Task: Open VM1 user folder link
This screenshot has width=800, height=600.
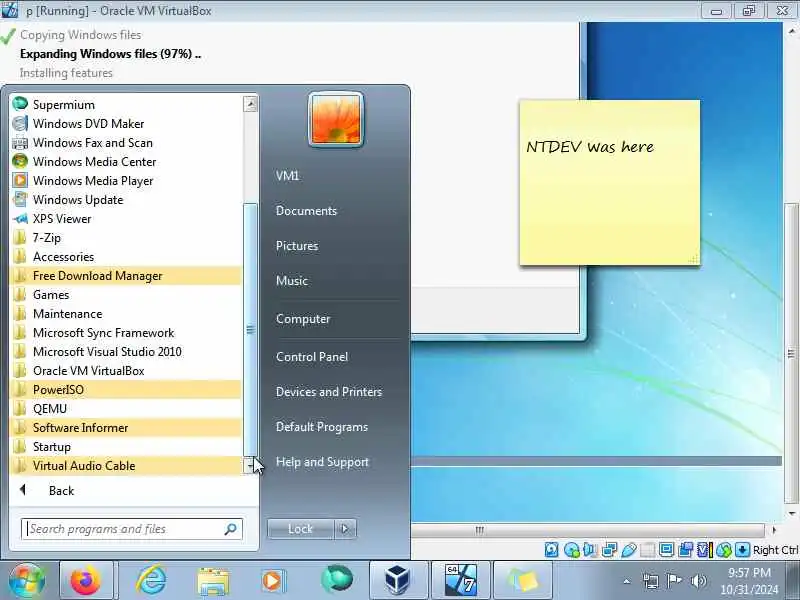Action: click(287, 176)
